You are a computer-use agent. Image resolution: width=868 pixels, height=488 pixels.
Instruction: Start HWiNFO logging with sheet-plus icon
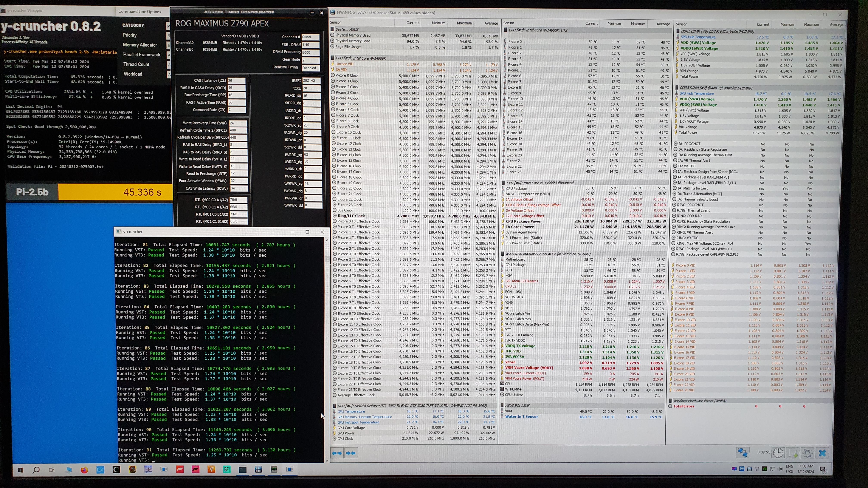(792, 453)
